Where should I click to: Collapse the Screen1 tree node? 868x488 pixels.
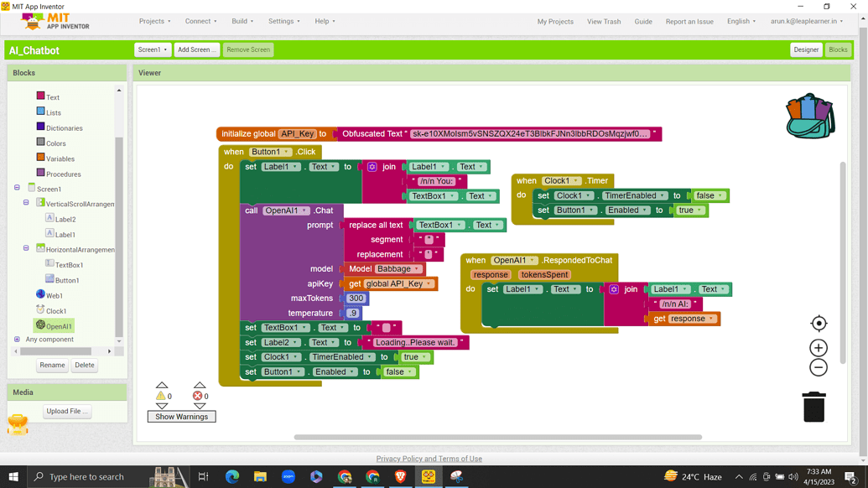[x=17, y=189]
